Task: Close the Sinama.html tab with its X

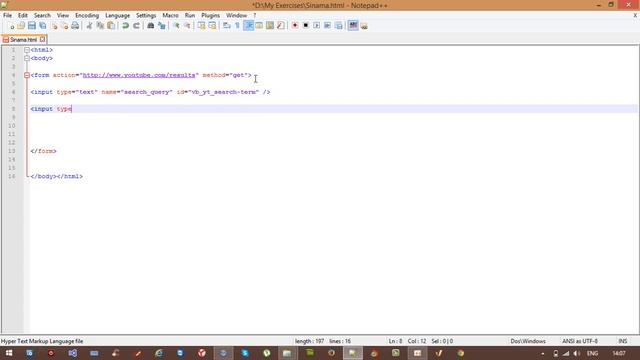Action: (x=42, y=40)
